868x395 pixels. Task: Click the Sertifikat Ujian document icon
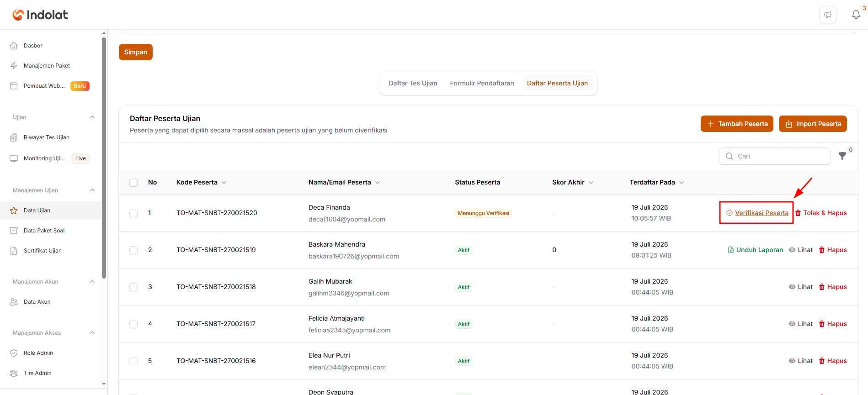(14, 251)
